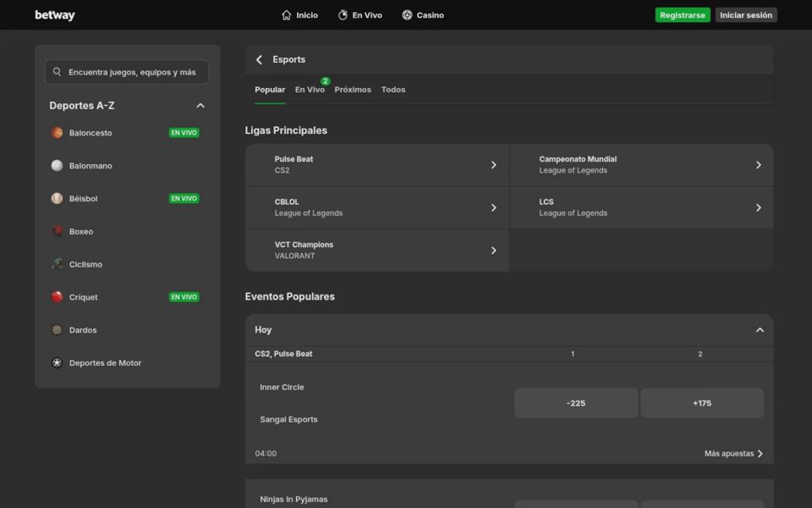Open VCT Champions league arrow

[493, 251]
